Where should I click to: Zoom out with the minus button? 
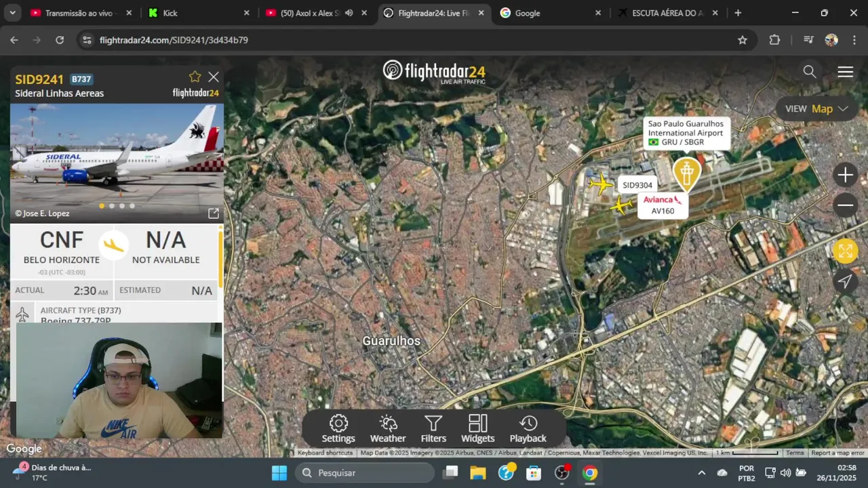coord(845,205)
